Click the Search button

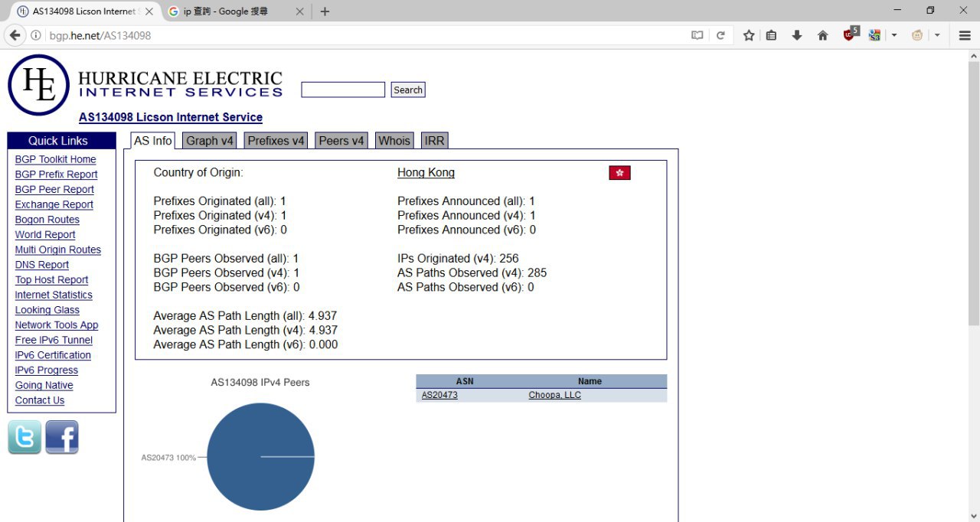point(408,90)
